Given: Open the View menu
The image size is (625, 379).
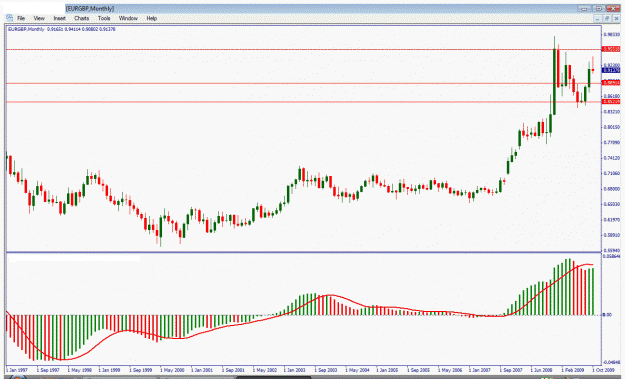Looking at the screenshot, I should [x=39, y=18].
